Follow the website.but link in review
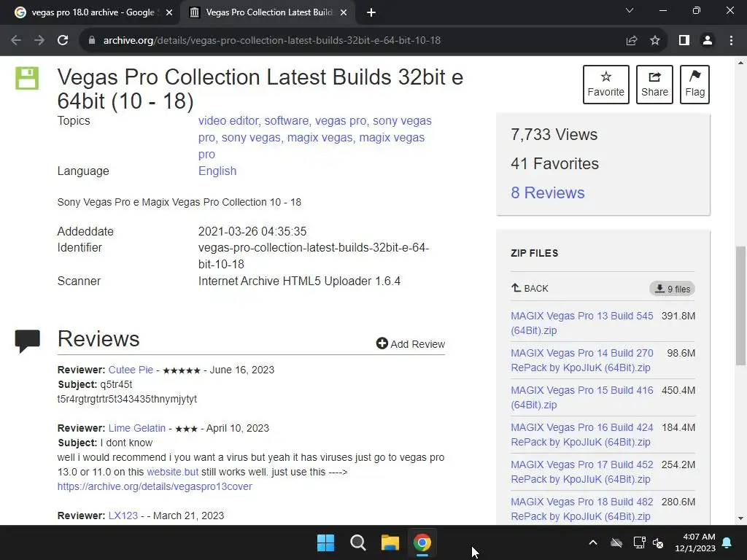 pyautogui.click(x=172, y=472)
